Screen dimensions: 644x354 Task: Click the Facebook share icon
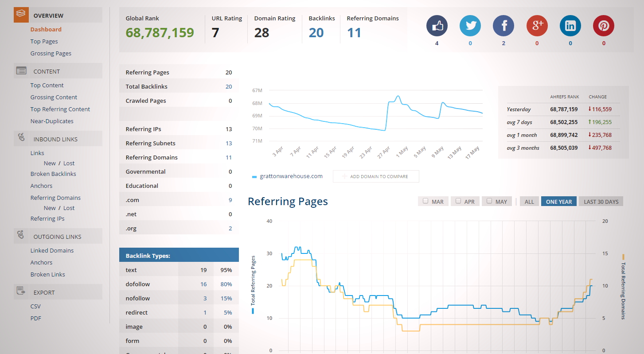click(503, 26)
